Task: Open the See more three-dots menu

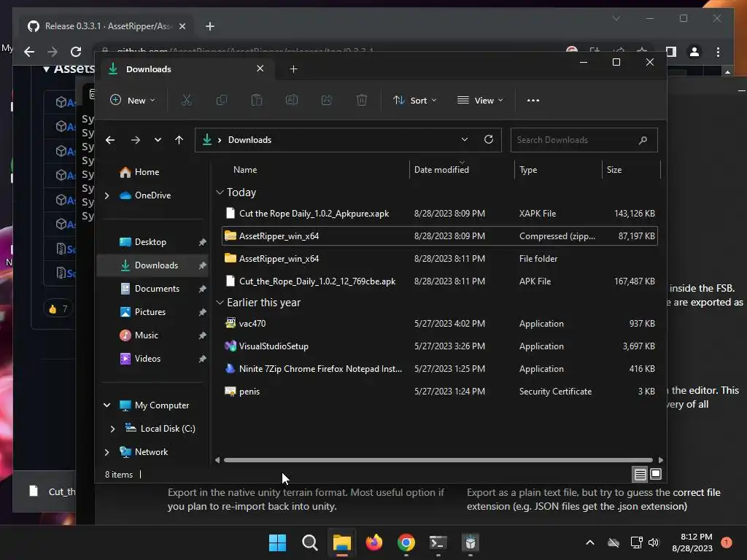Action: click(x=533, y=100)
